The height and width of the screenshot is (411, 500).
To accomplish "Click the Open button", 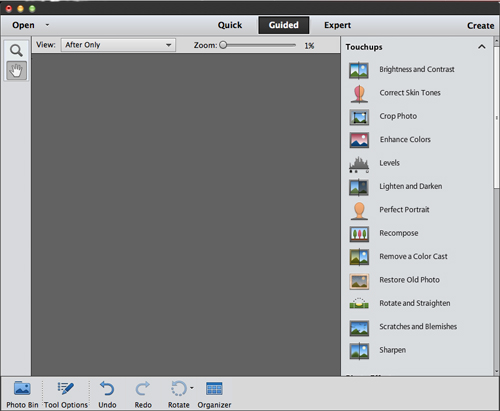I will 23,25.
